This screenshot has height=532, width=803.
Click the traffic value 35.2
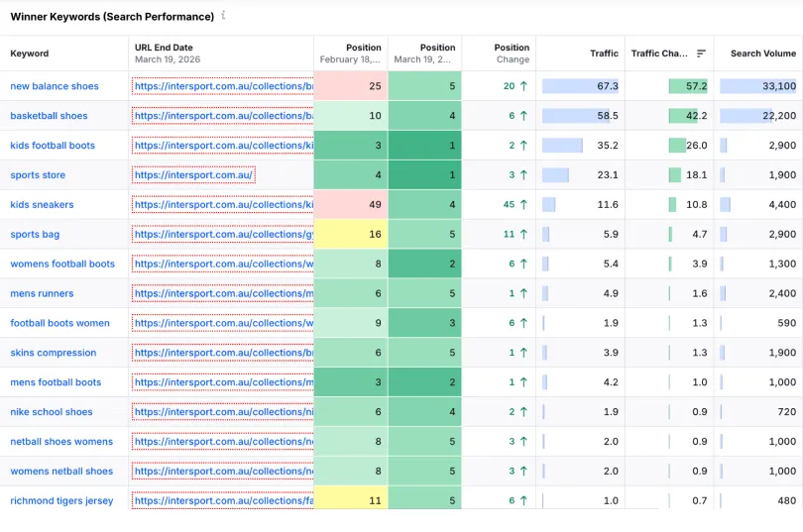point(608,146)
